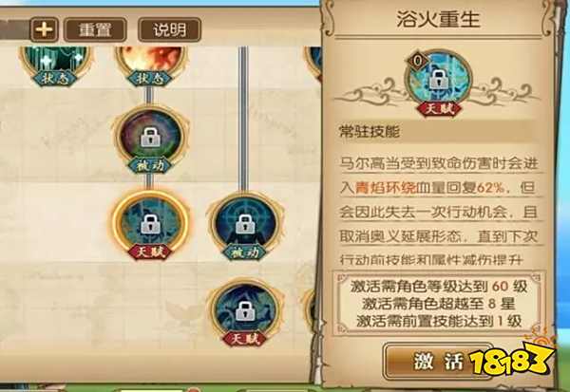Click the 重置 reset button
The width and height of the screenshot is (570, 392).
[x=95, y=29]
